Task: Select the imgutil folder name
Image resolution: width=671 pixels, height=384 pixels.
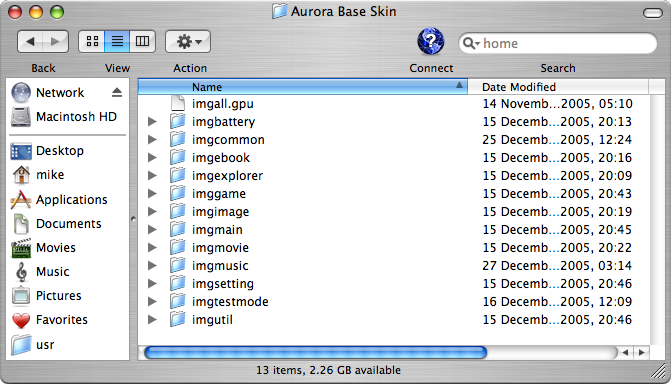Action: [x=212, y=320]
